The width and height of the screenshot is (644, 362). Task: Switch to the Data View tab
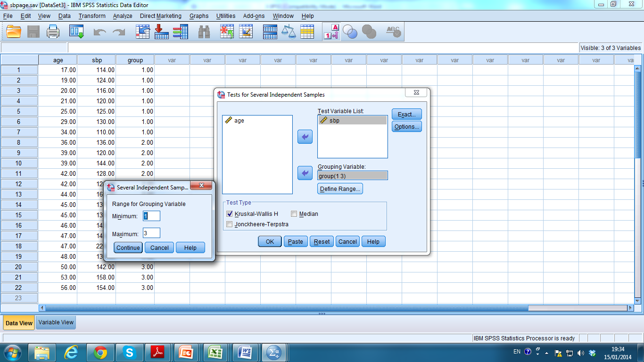point(19,323)
